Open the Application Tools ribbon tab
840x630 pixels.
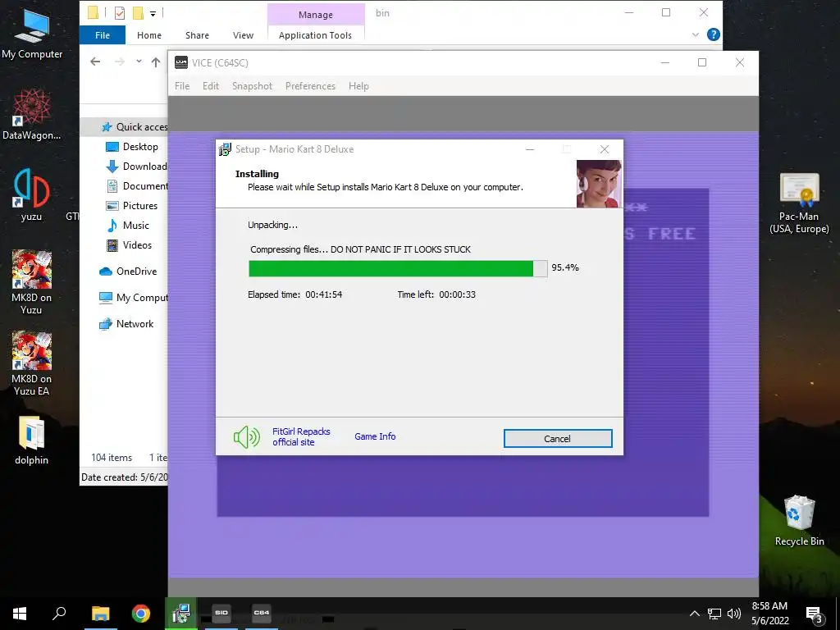point(316,34)
